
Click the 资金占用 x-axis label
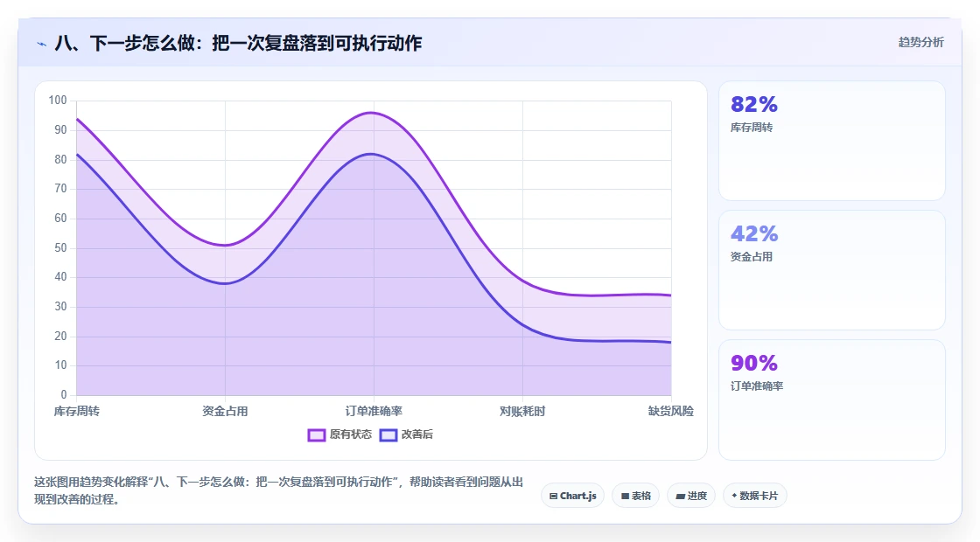pyautogui.click(x=225, y=412)
